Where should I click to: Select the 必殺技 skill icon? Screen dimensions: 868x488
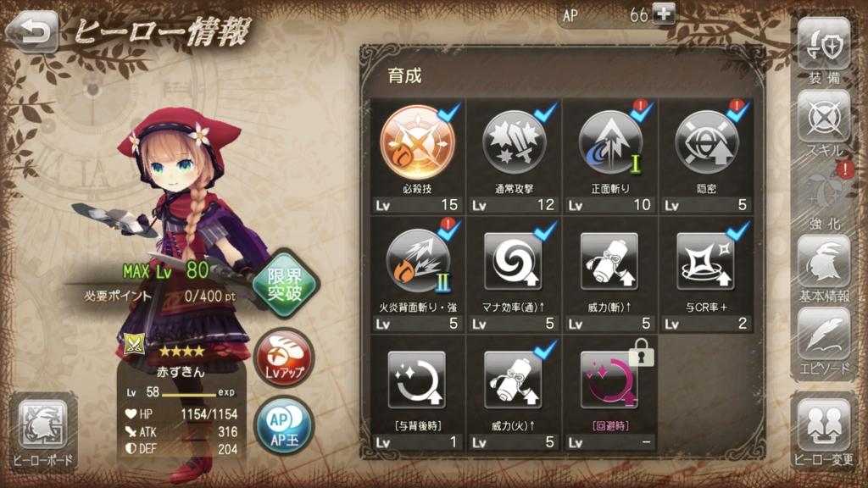coord(417,142)
